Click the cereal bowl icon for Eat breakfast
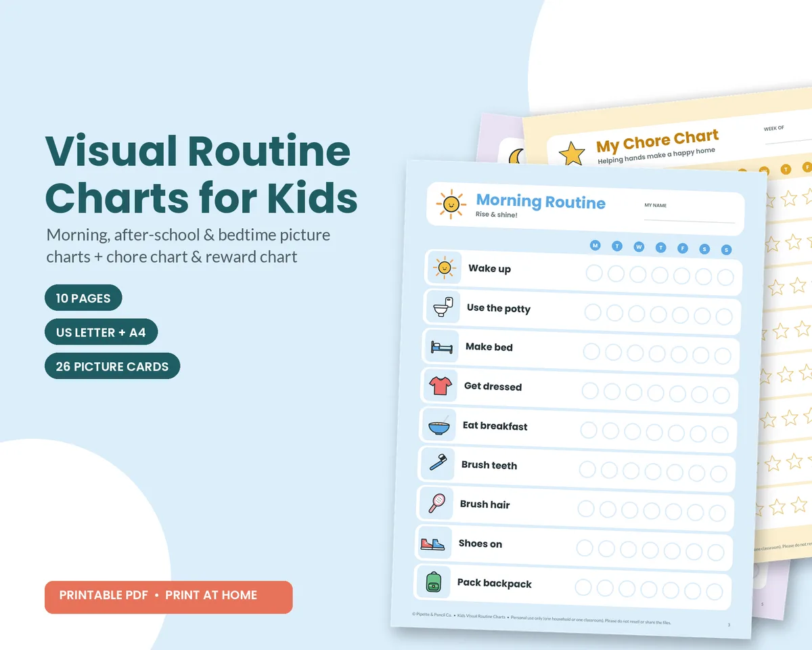Screen dimensions: 812x650 [x=438, y=425]
